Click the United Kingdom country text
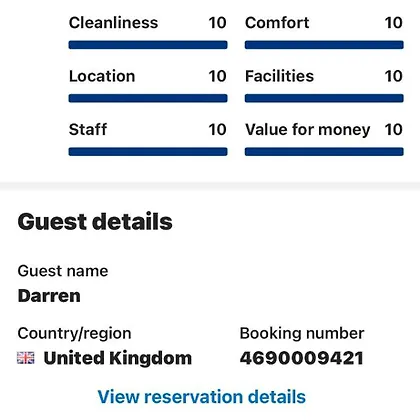 (118, 358)
